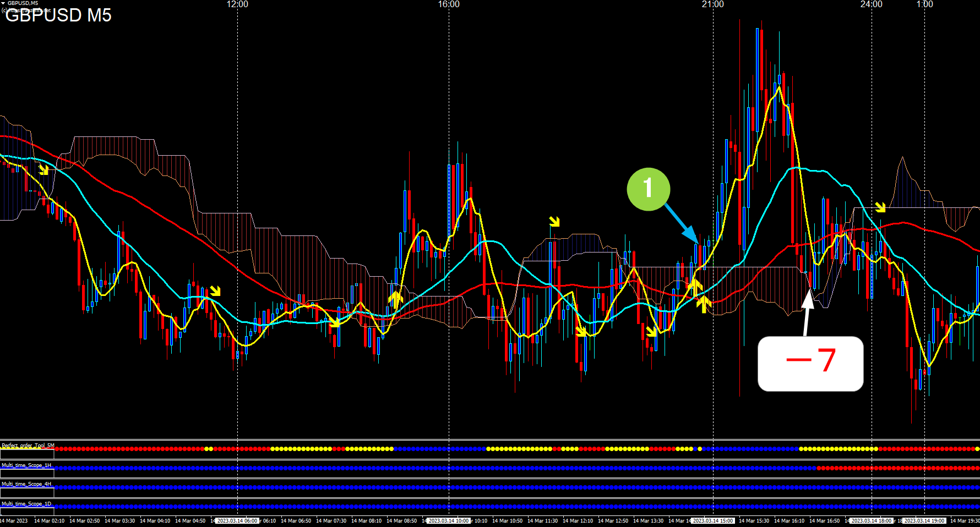
Task: Click 14 Mar 12:10 on the time axis
Action: pyautogui.click(x=578, y=521)
